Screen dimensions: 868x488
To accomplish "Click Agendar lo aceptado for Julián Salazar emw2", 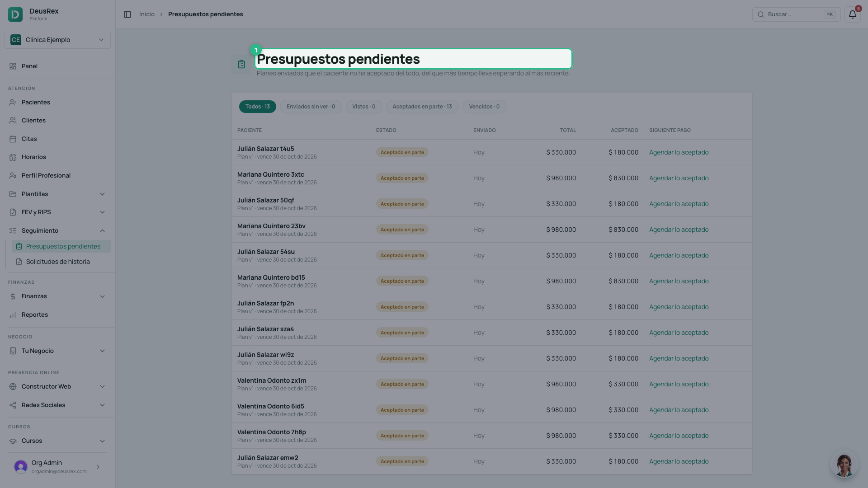I will pos(679,461).
